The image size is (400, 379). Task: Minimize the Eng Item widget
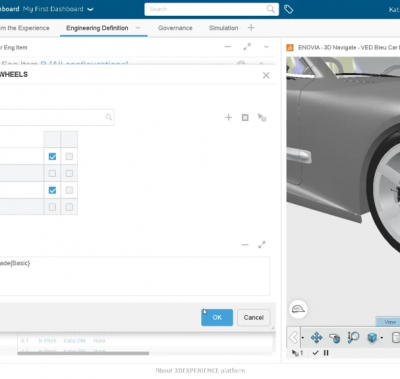coord(228,47)
